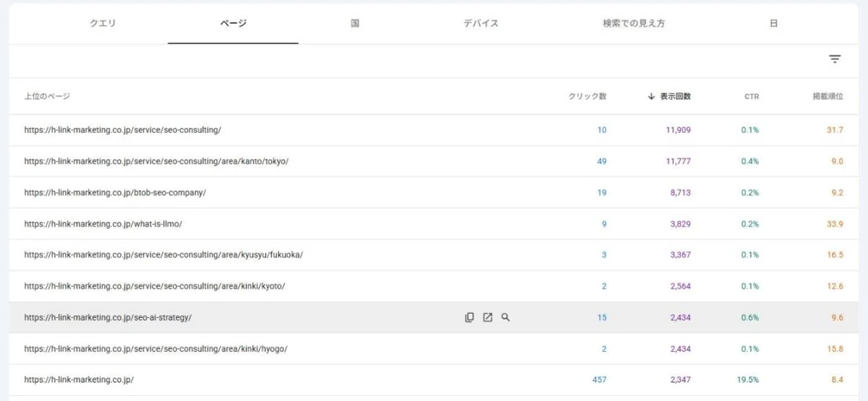Viewport: 868px width, 401px height.
Task: Click the sort arrow beside 表示回数
Action: click(x=651, y=96)
